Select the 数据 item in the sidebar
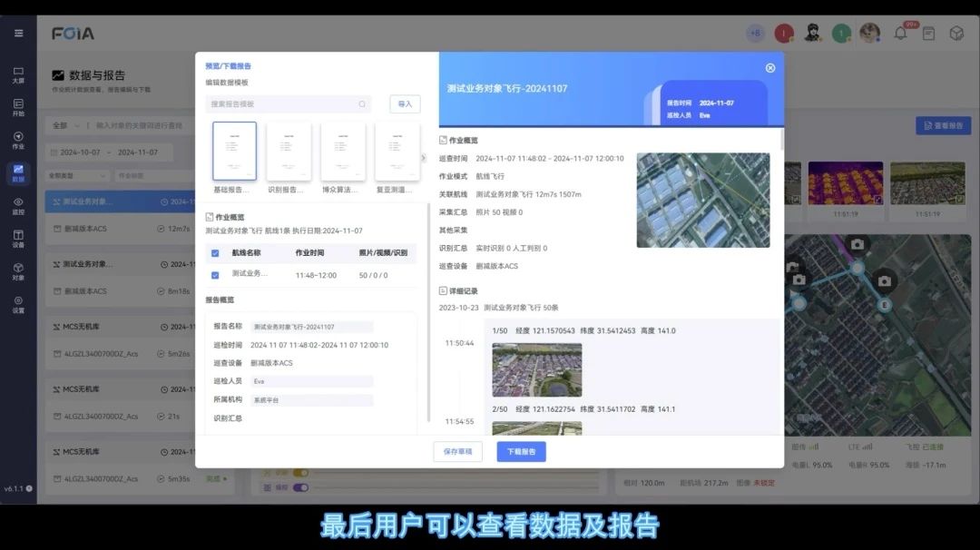 pos(18,172)
